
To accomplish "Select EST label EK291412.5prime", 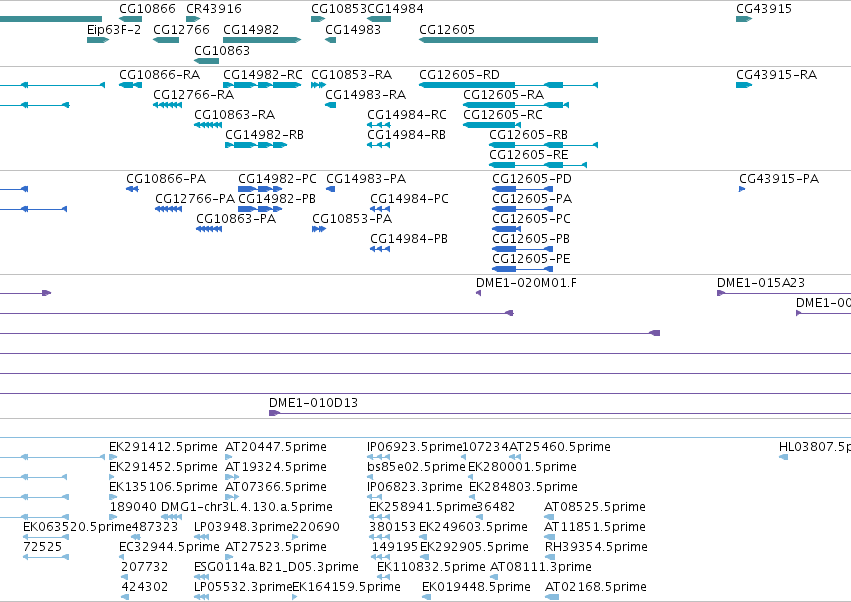I will 163,447.
